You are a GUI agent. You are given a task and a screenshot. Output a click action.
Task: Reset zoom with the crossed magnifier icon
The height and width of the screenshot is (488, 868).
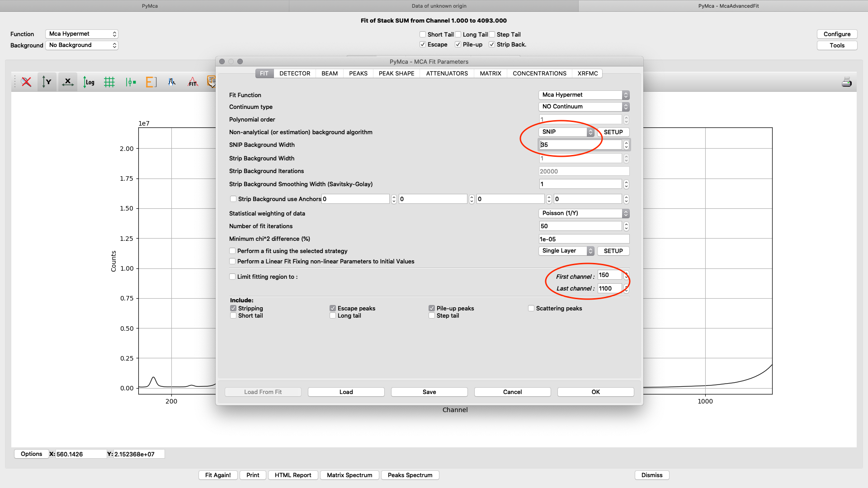pos(26,82)
